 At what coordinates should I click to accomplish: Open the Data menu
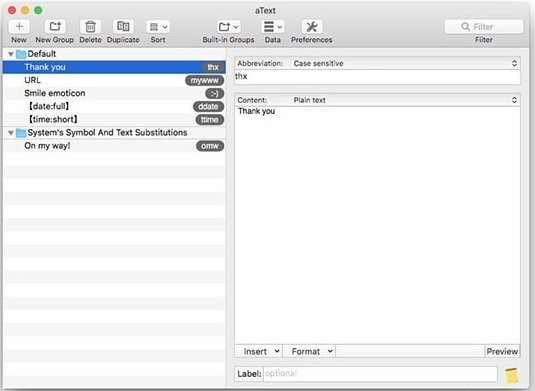(x=273, y=27)
